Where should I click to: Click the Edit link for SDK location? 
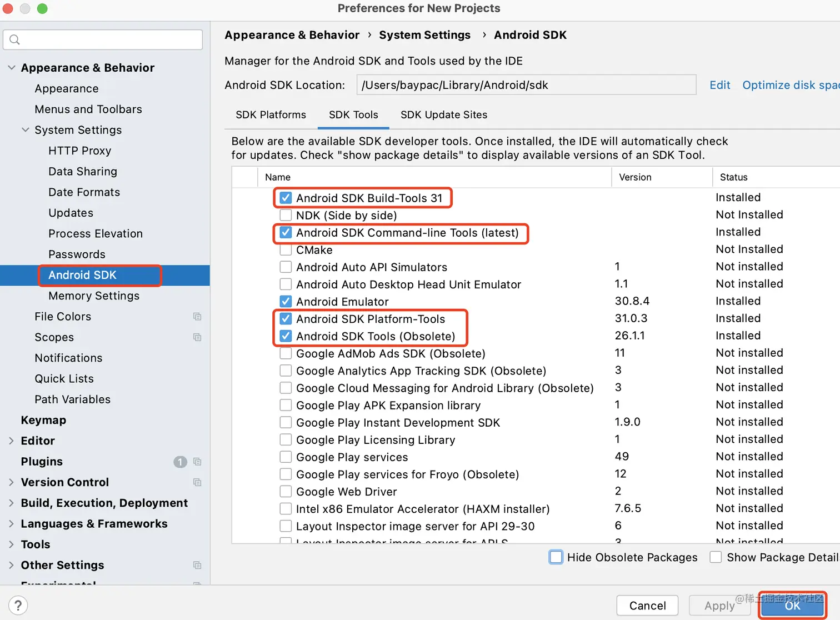719,85
